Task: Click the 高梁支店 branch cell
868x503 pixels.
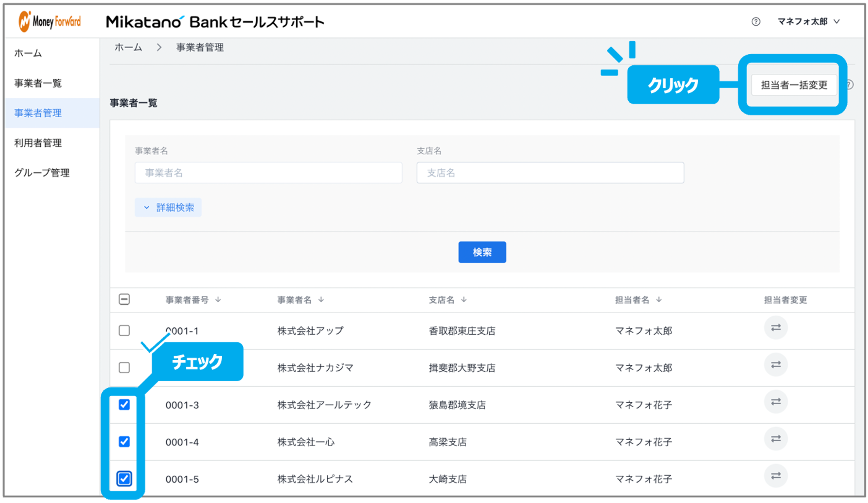Action: (x=448, y=442)
